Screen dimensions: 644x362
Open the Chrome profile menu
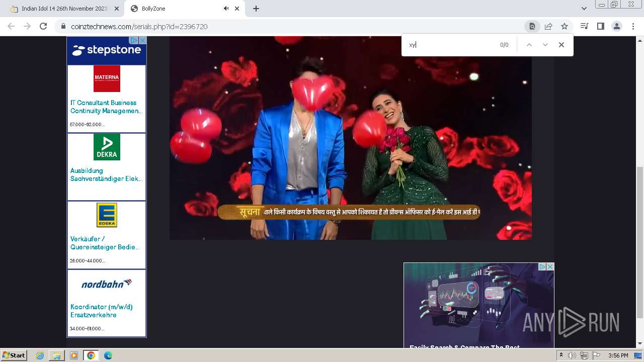616,26
